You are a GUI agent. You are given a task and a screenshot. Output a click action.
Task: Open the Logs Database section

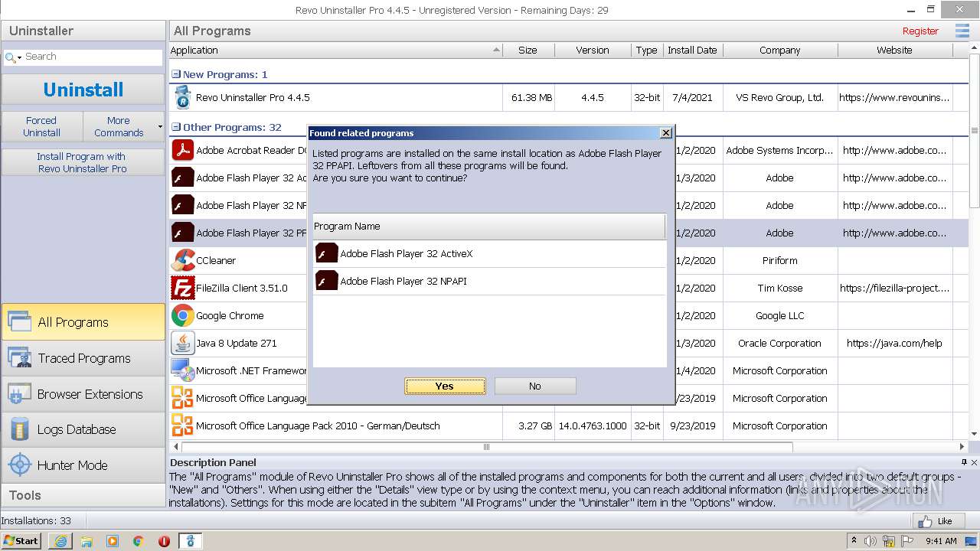coord(83,429)
